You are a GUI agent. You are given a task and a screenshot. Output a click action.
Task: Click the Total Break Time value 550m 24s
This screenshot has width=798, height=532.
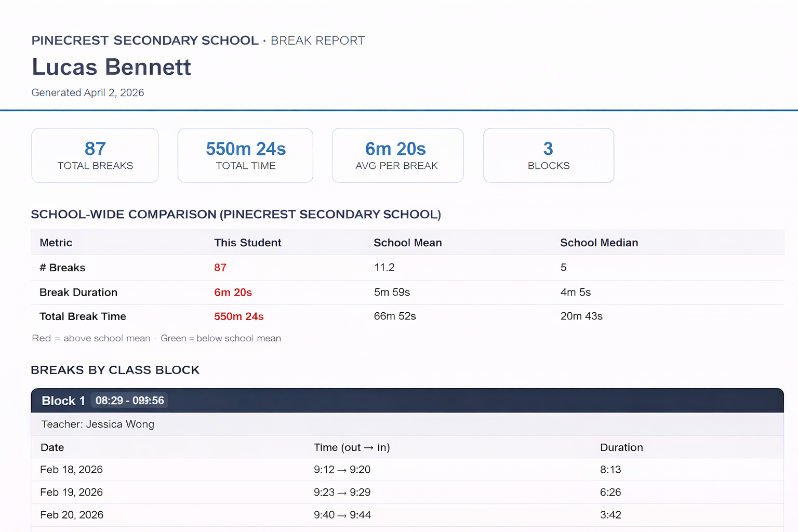(238, 316)
